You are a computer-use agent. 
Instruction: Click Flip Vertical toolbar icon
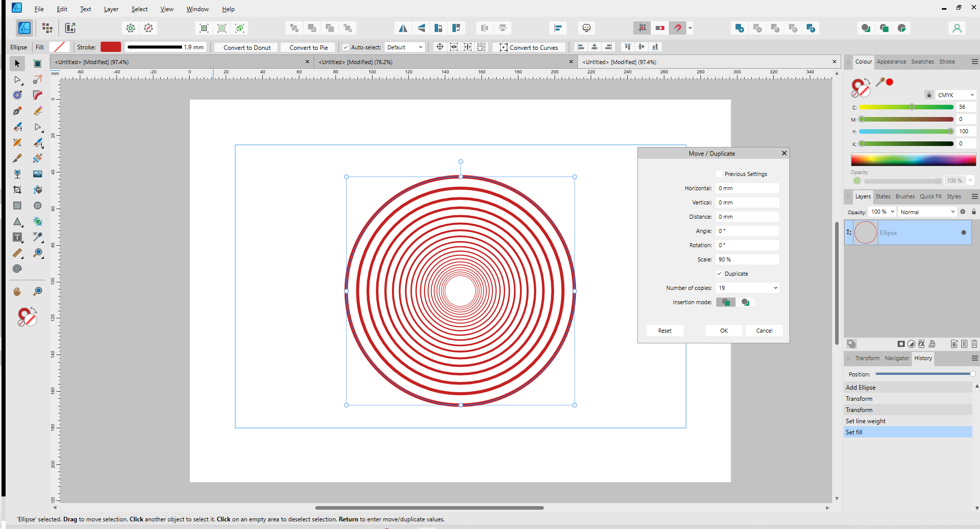click(421, 28)
